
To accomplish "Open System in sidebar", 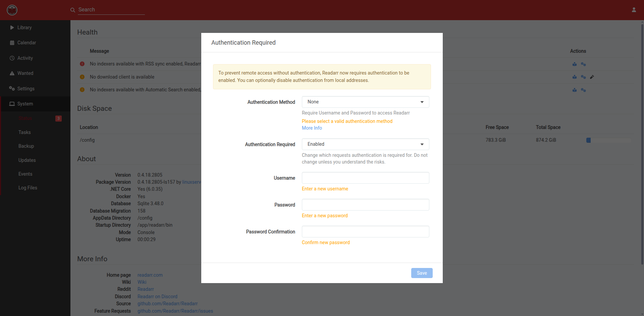I will pyautogui.click(x=35, y=104).
